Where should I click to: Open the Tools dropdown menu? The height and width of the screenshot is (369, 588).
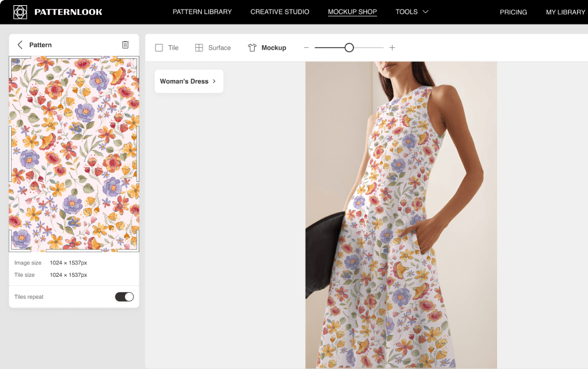pos(412,12)
